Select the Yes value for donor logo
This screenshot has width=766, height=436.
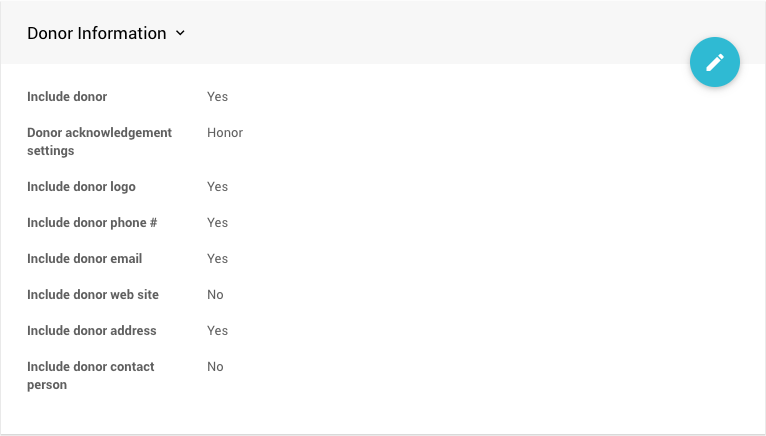tap(217, 187)
